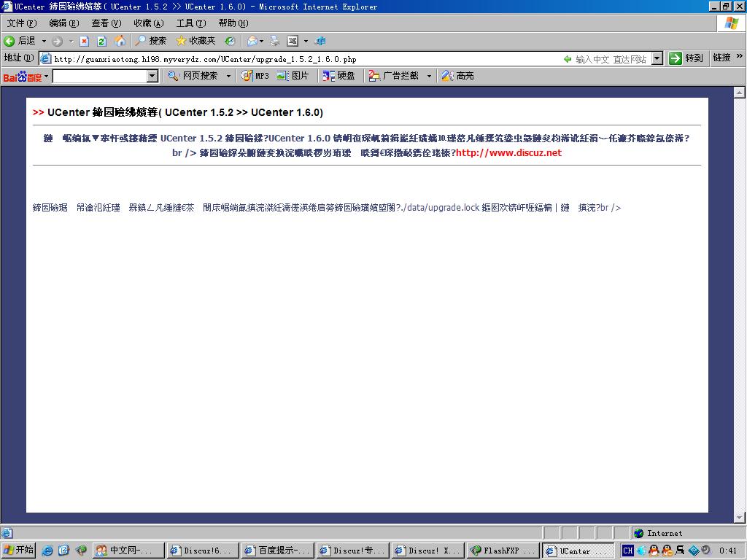Switch to the Discuz! X taskbar window
The height and width of the screenshot is (560, 747).
(427, 551)
